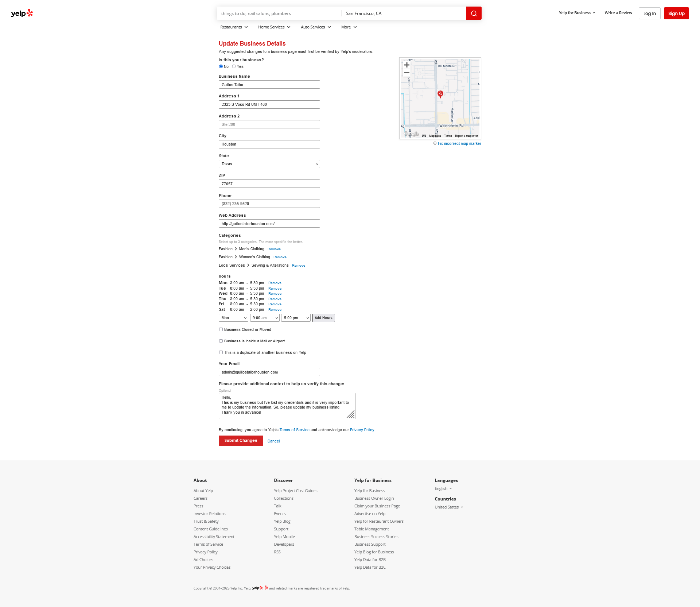
Task: Open the Auto Services menu
Action: point(316,27)
